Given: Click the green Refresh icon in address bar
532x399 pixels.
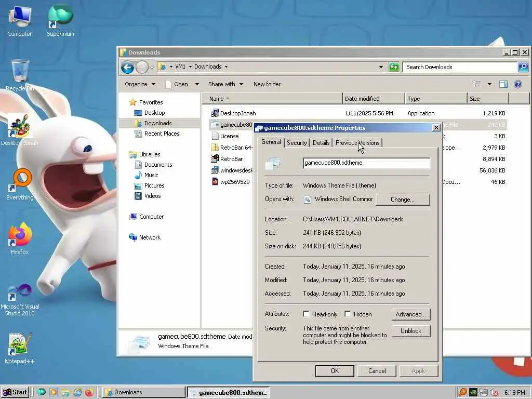Looking at the screenshot, I should coord(394,67).
